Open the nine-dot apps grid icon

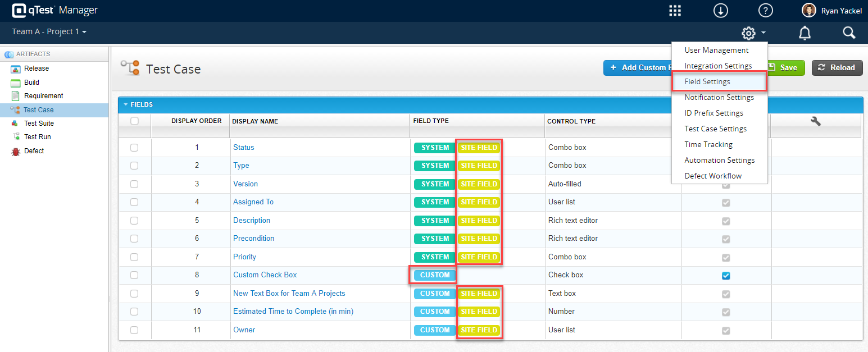675,11
